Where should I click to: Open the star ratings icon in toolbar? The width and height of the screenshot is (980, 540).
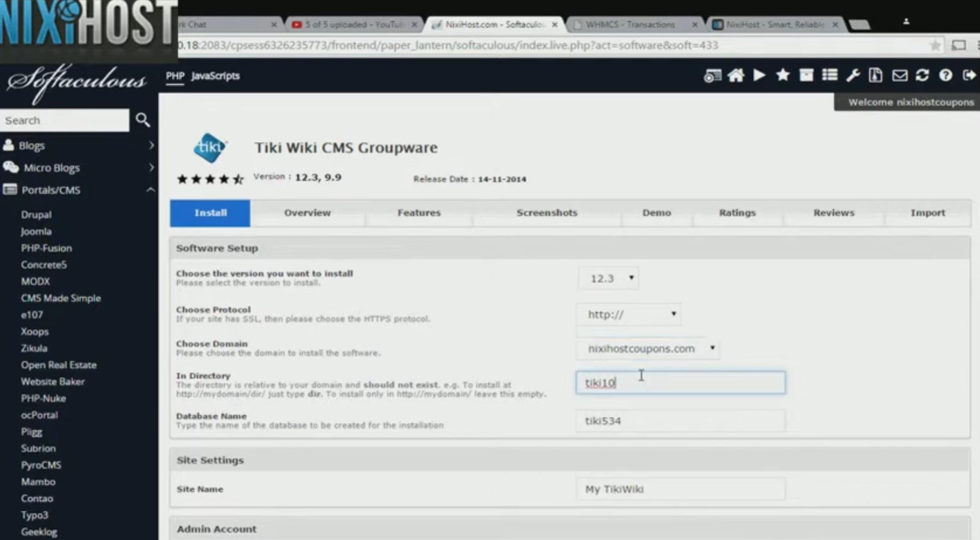click(783, 75)
